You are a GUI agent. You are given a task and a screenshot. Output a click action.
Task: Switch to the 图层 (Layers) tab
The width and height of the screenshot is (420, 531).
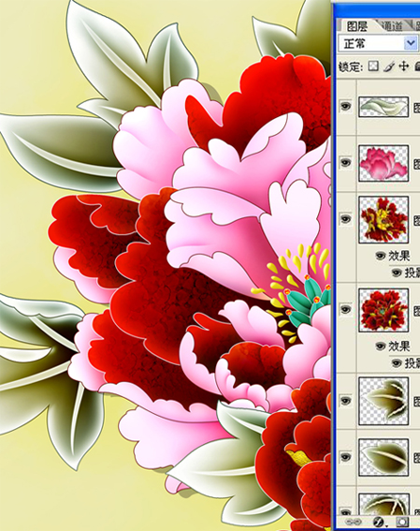pos(356,26)
